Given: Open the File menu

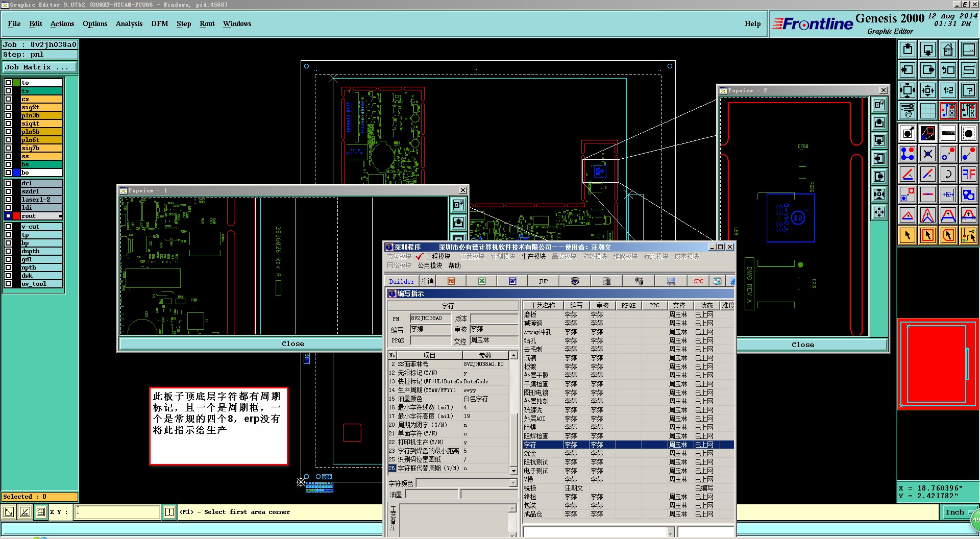Looking at the screenshot, I should click(14, 24).
